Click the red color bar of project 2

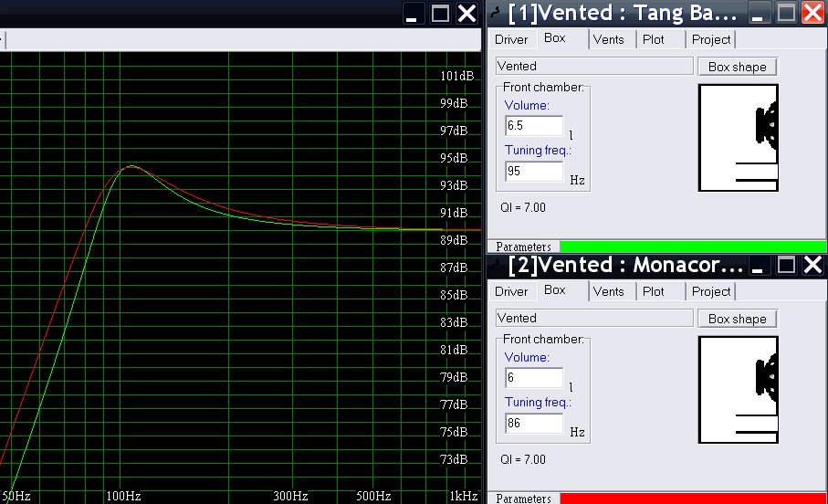(693, 499)
